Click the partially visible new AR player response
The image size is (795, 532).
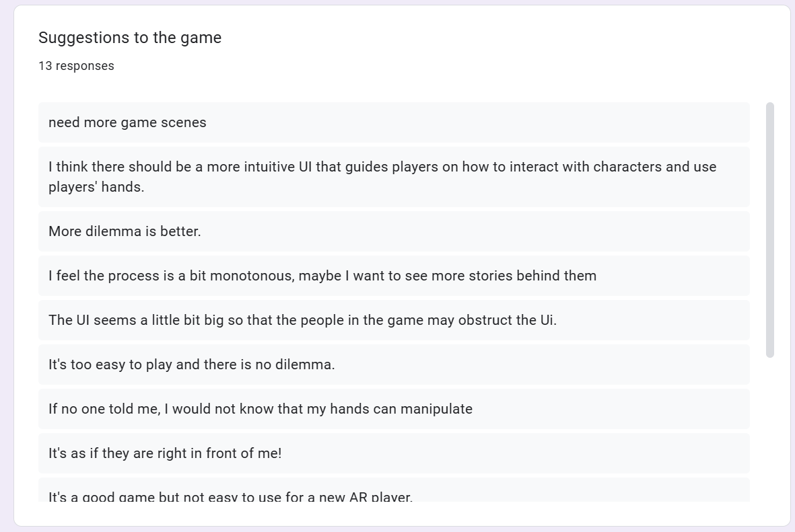pos(394,490)
